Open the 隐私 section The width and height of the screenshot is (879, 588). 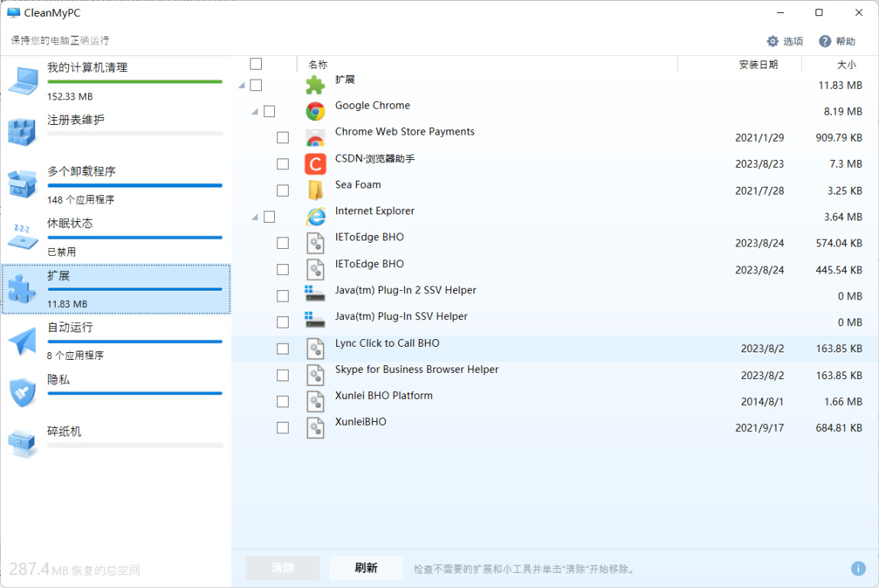[116, 392]
